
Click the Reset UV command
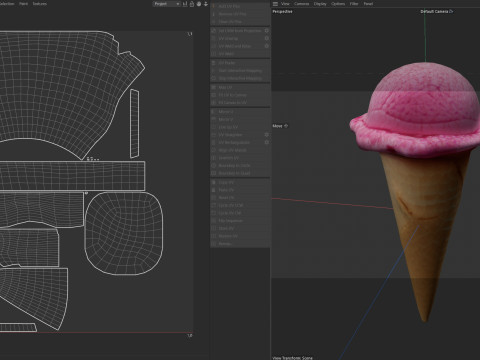(x=240, y=198)
